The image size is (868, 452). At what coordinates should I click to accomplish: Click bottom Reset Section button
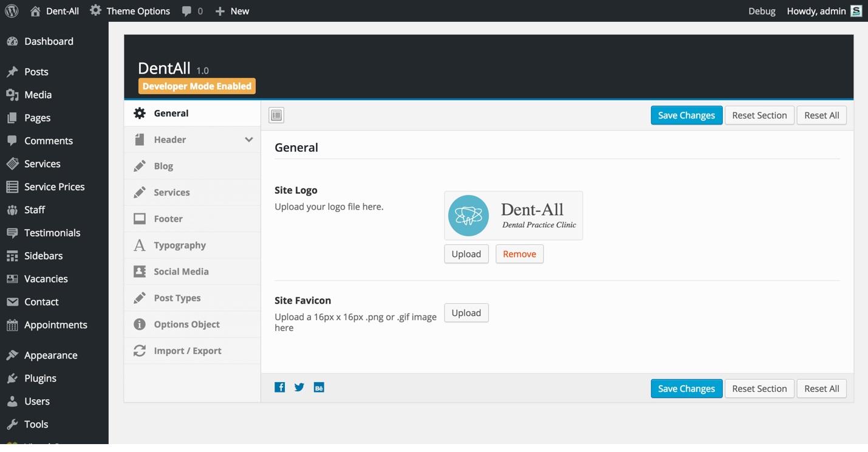point(759,389)
